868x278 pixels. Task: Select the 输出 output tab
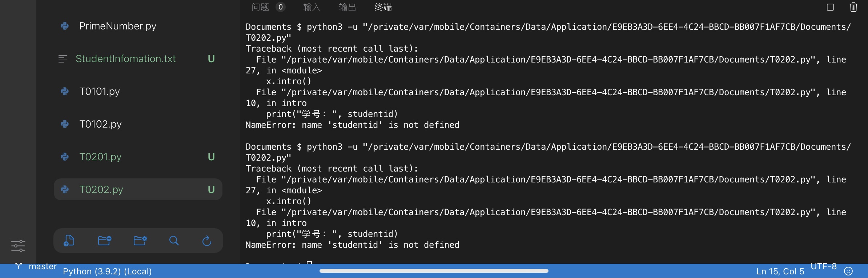click(x=347, y=7)
